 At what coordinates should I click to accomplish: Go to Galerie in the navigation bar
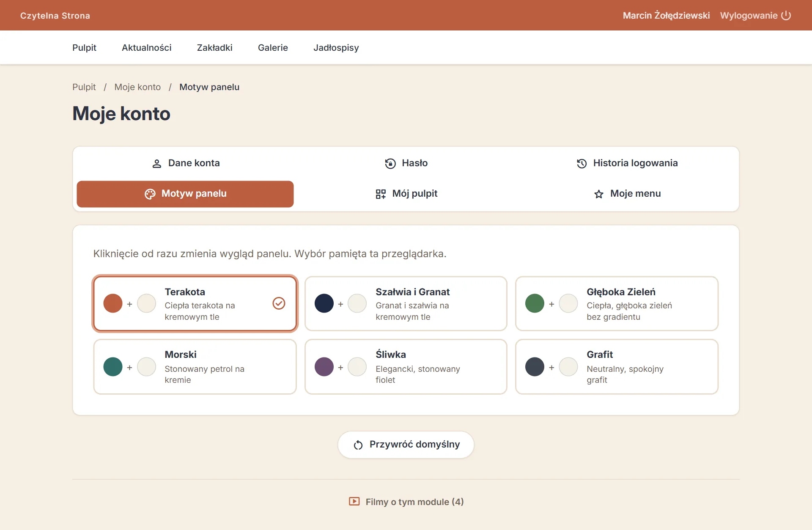[273, 48]
